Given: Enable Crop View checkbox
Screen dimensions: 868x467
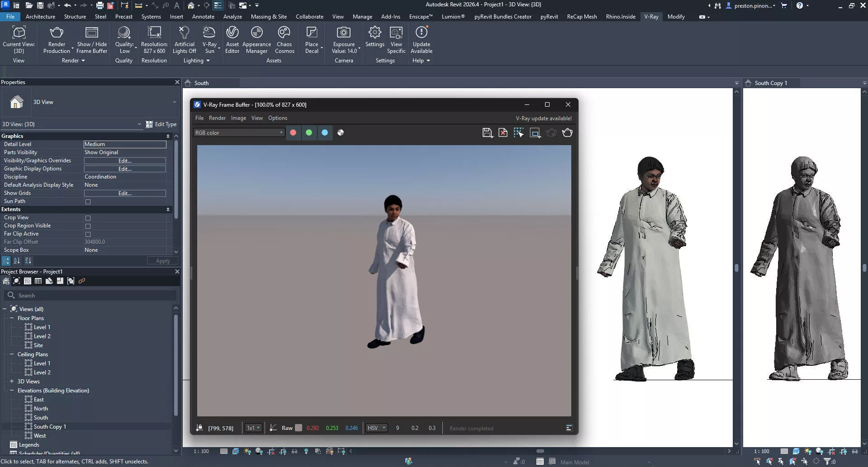Looking at the screenshot, I should (88, 218).
